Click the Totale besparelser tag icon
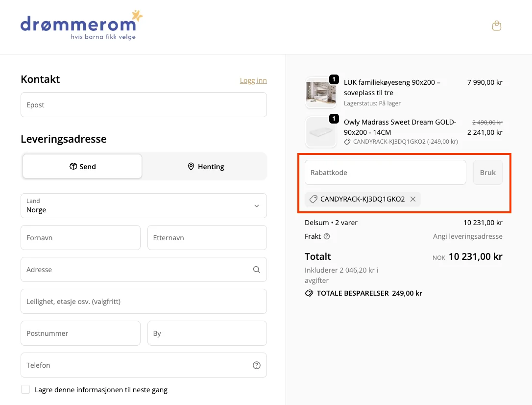532x405 pixels. 309,293
